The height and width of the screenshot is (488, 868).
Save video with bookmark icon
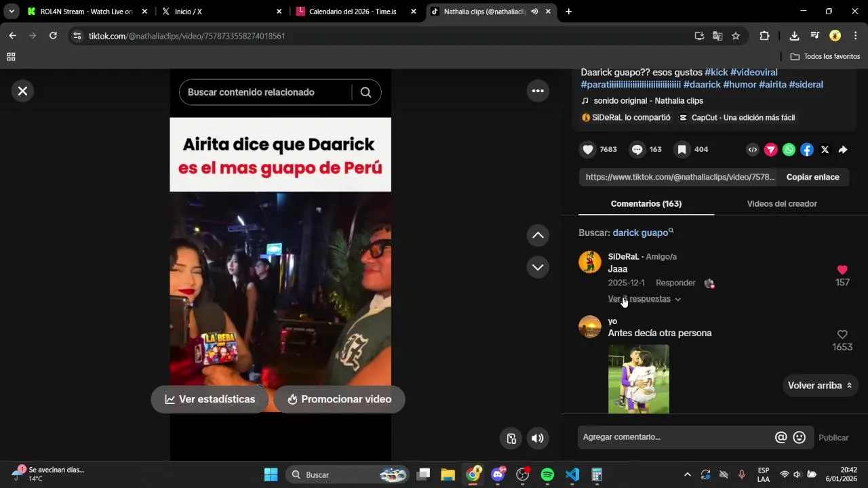[x=682, y=150]
